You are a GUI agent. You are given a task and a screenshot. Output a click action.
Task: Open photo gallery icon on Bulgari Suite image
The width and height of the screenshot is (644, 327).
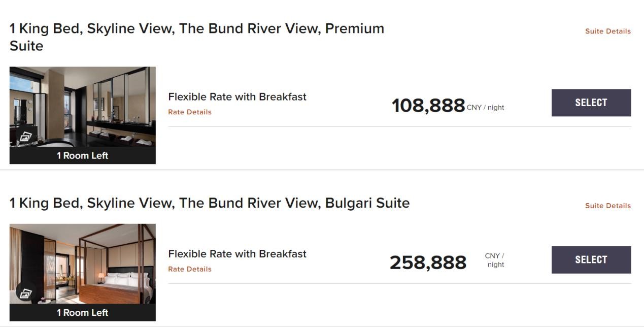(x=26, y=293)
